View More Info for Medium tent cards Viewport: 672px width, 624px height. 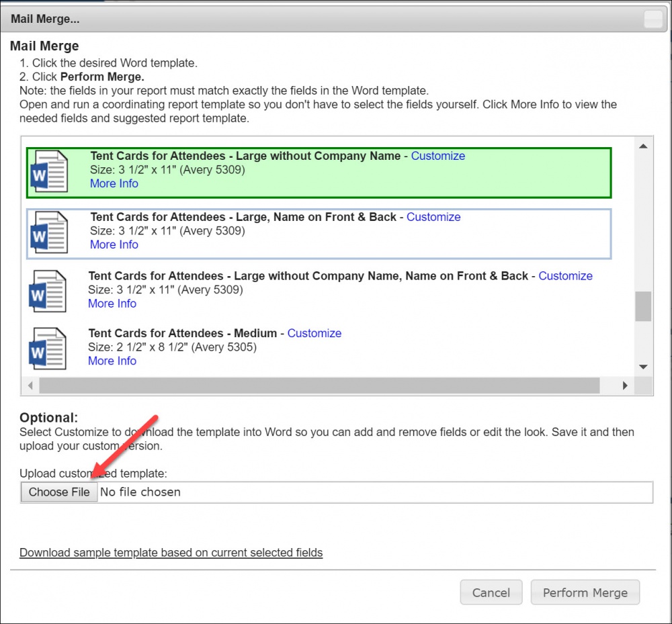(112, 361)
